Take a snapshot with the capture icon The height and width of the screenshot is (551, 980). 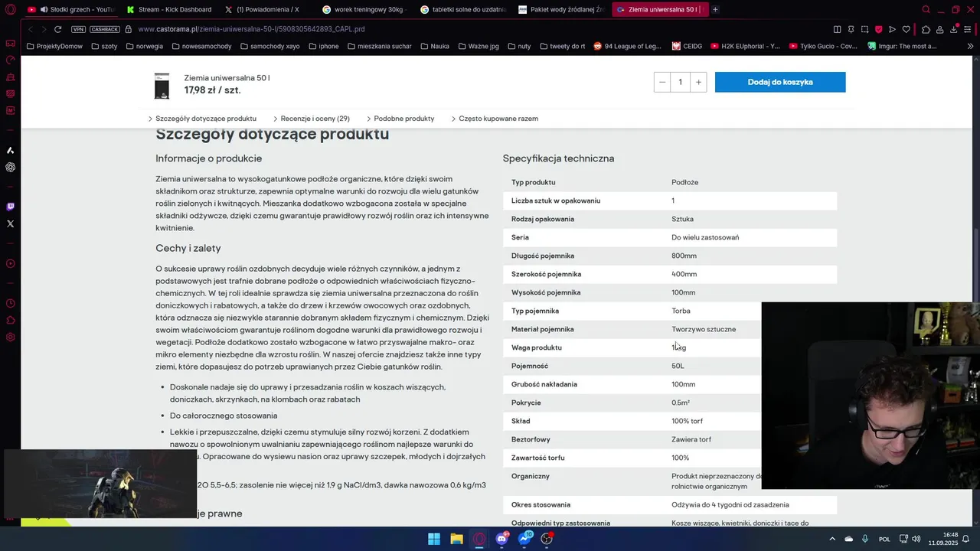[864, 29]
